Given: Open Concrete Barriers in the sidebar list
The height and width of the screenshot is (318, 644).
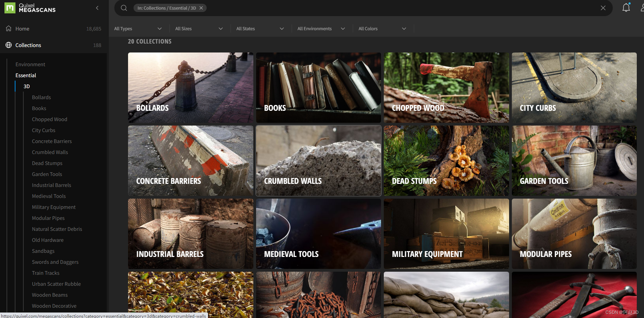Looking at the screenshot, I should [x=52, y=141].
